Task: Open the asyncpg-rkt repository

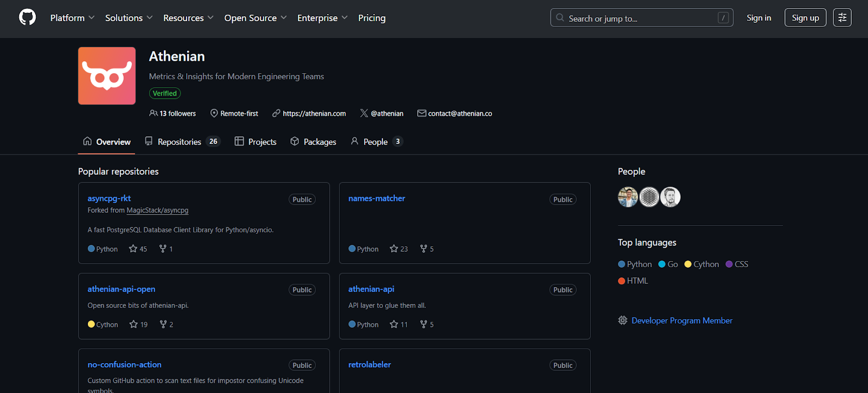Action: (x=109, y=198)
